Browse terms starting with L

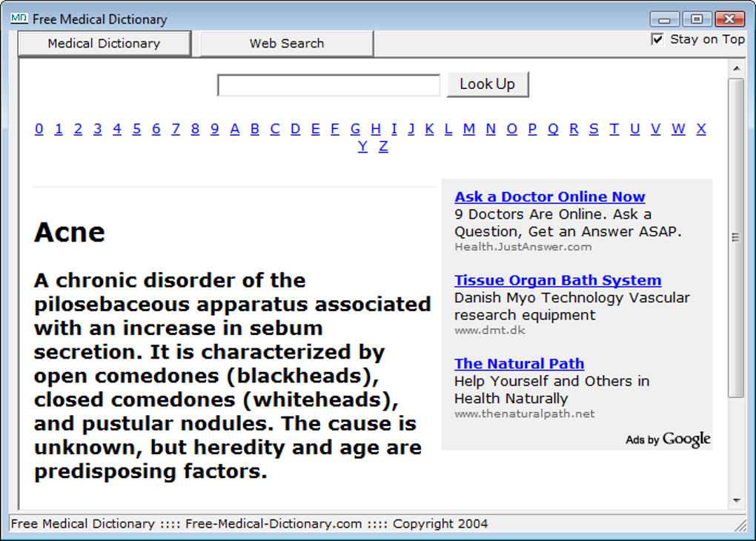pos(448,129)
